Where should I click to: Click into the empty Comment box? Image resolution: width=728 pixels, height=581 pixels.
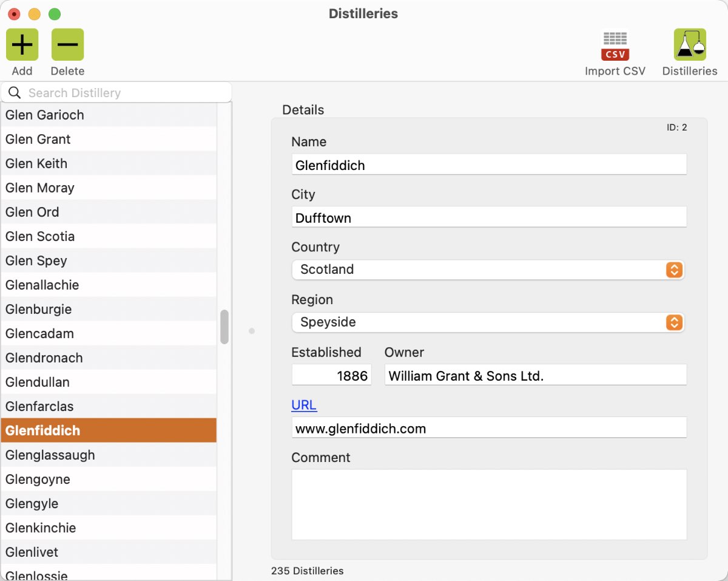click(489, 505)
